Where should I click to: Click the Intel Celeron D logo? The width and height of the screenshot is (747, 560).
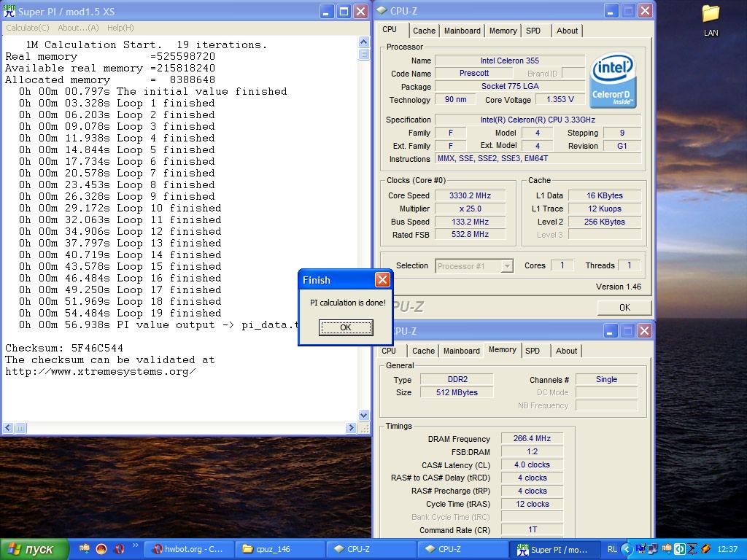[x=613, y=80]
